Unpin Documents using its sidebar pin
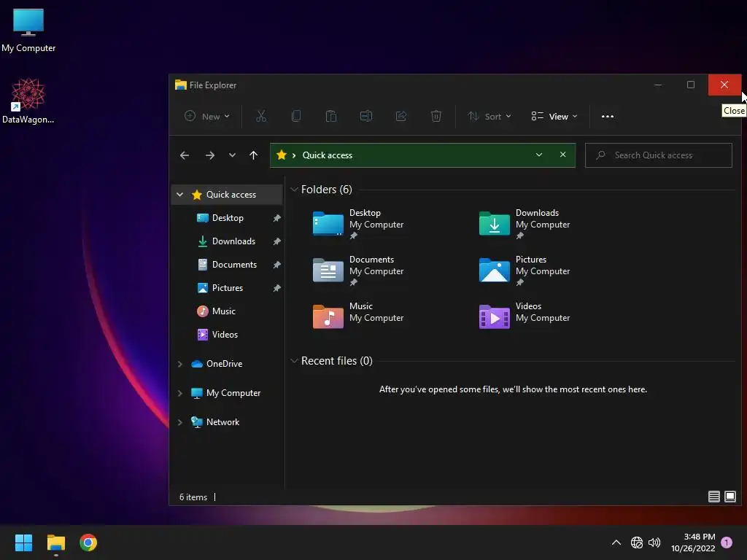Screen dimensions: 747x560 click(276, 265)
